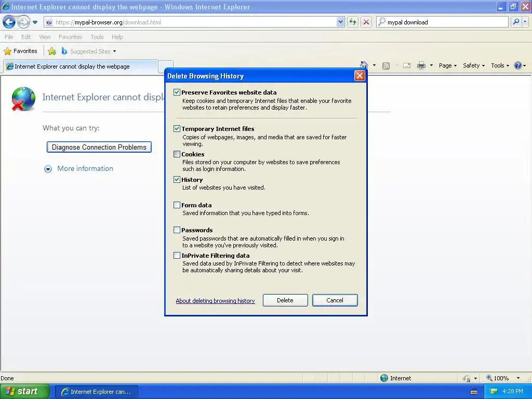Click the Help question mark icon
The width and height of the screenshot is (532, 399).
518,65
